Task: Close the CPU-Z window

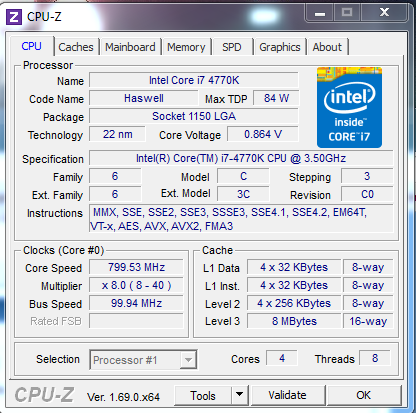Action: click(385, 13)
